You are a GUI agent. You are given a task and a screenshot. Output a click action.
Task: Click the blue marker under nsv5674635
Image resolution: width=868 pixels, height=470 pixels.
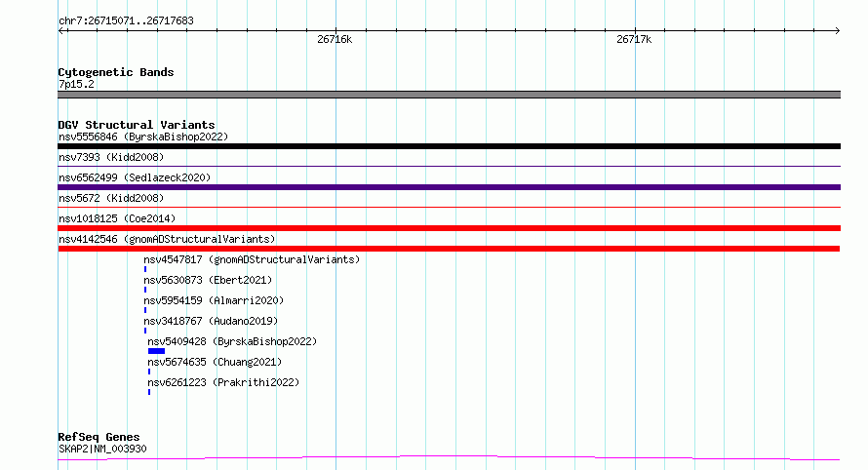pos(149,372)
